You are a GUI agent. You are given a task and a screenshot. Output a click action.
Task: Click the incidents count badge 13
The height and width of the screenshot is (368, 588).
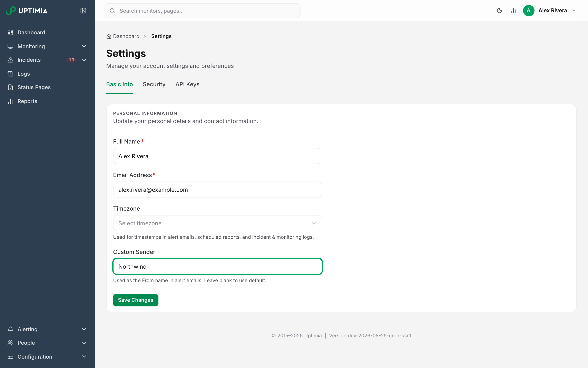coord(71,60)
